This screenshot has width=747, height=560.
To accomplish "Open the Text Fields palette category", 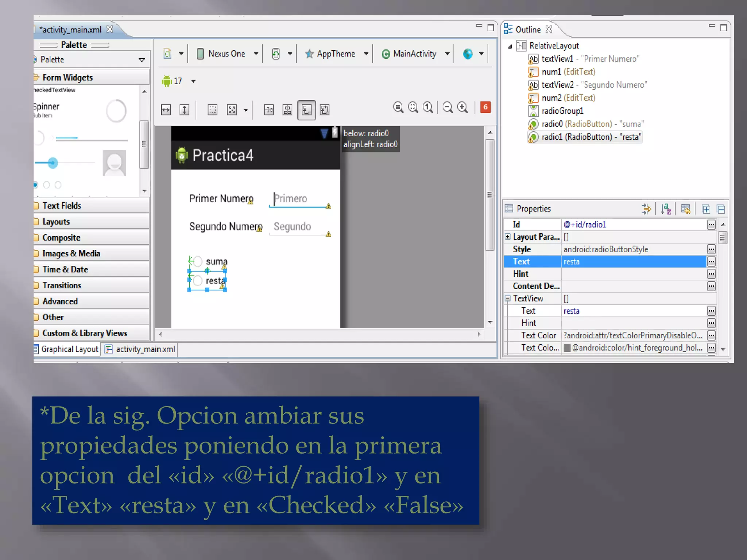I will (91, 206).
